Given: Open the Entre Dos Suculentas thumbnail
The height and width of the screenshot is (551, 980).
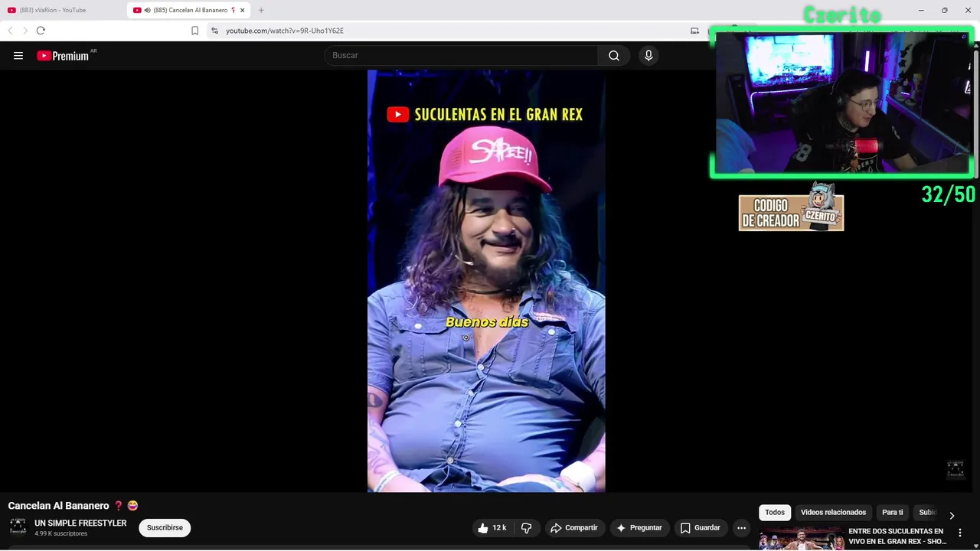Looking at the screenshot, I should [801, 538].
